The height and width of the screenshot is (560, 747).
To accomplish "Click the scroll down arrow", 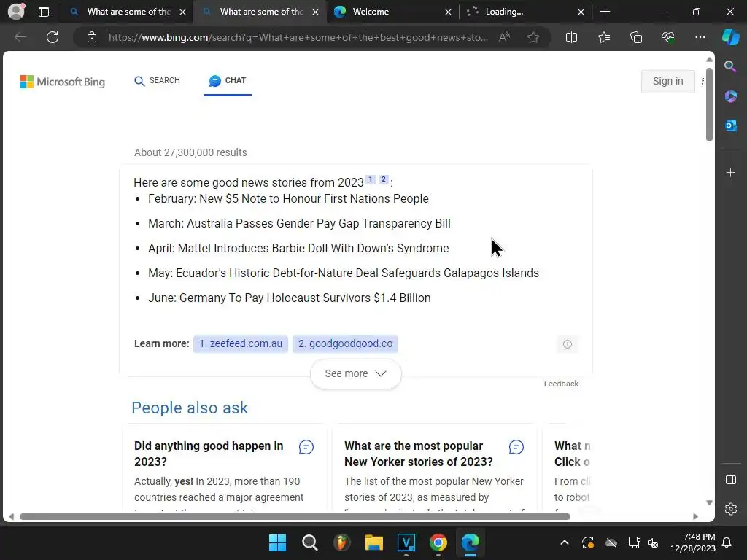I will [709, 503].
